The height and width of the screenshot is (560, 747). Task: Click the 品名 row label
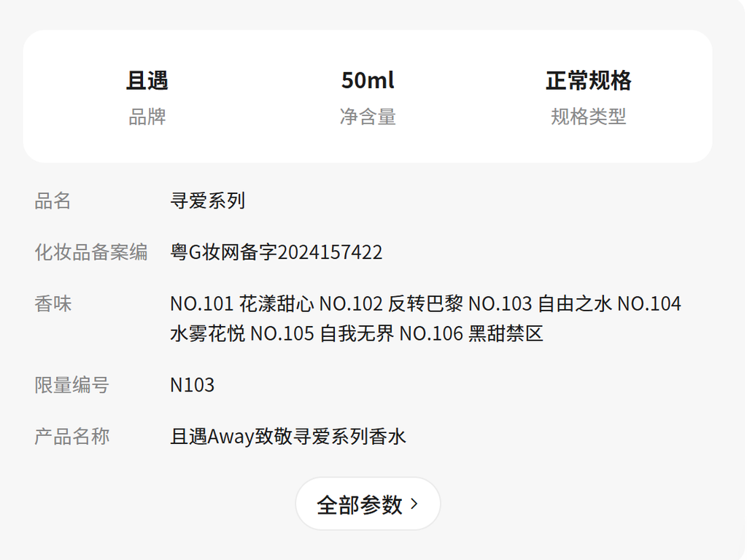pos(53,201)
